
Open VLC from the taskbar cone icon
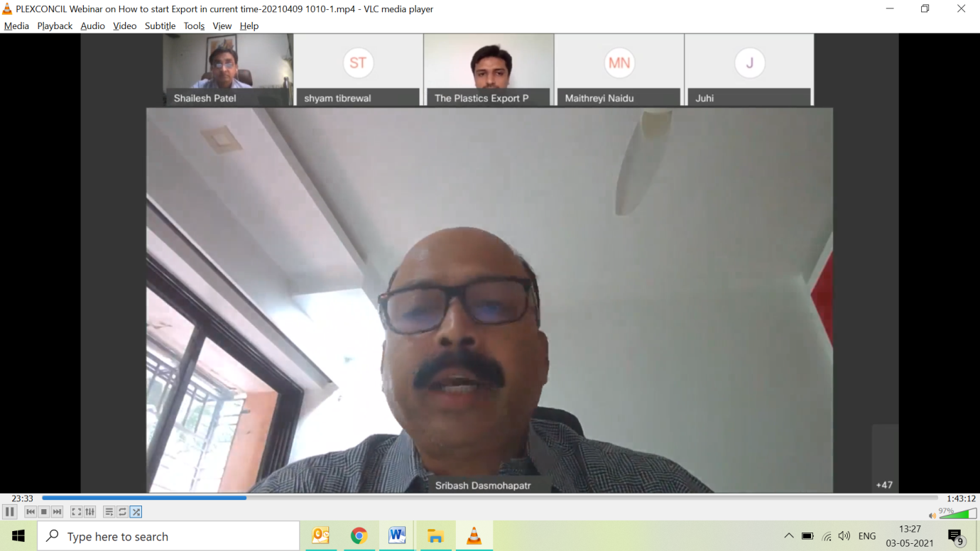coord(474,536)
